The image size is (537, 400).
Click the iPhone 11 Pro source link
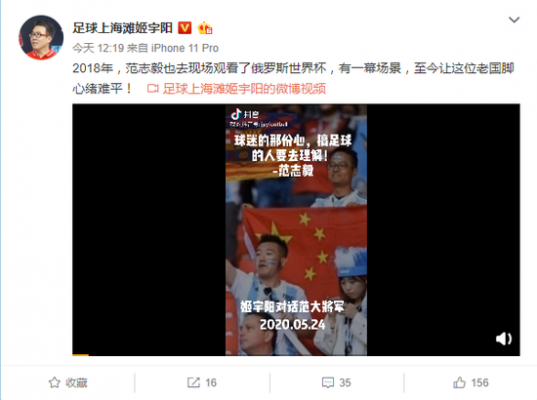coord(185,48)
